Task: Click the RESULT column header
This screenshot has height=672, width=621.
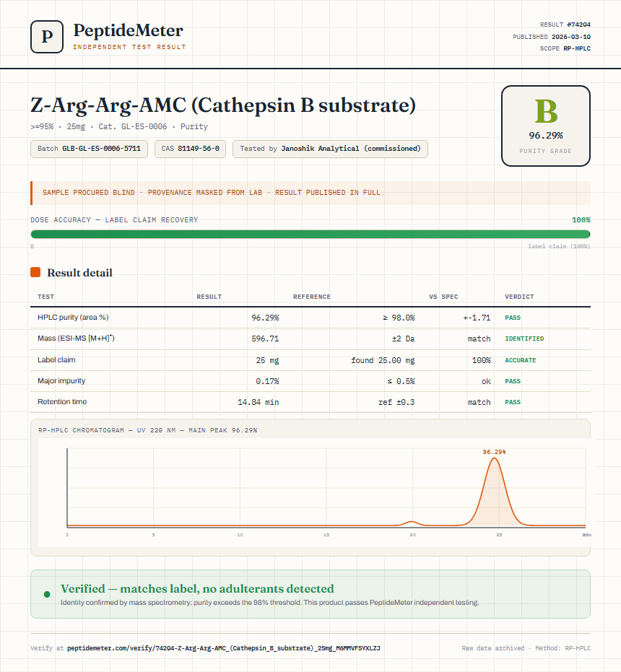Action: click(x=209, y=297)
